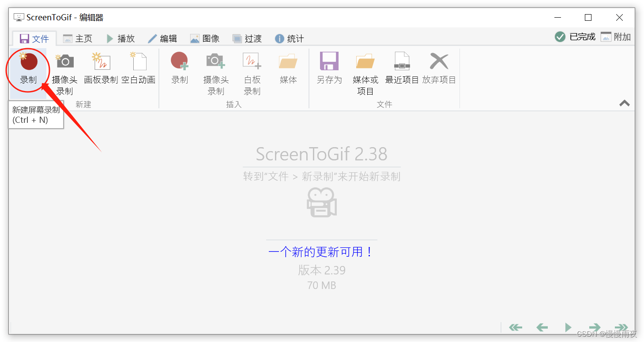Collapse the ribbon with the chevron

[625, 103]
